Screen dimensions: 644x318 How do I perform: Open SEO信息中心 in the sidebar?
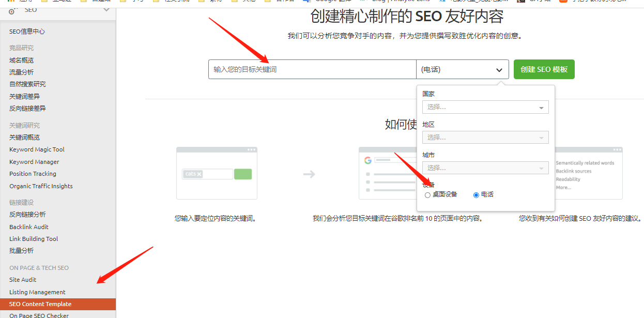point(27,32)
